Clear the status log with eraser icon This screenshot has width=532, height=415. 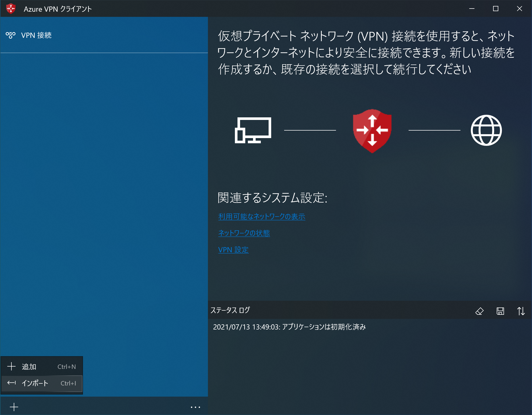[x=479, y=311]
